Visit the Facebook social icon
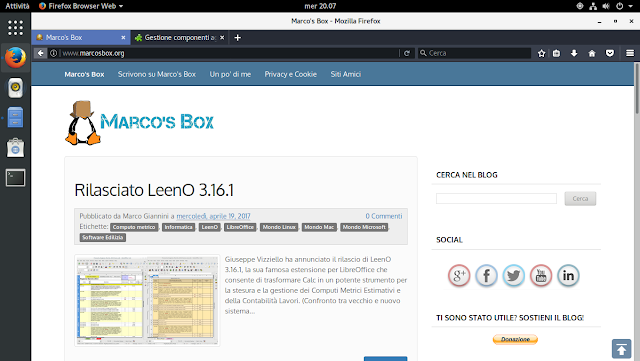Screen dimensions: 640x361 pos(487,276)
